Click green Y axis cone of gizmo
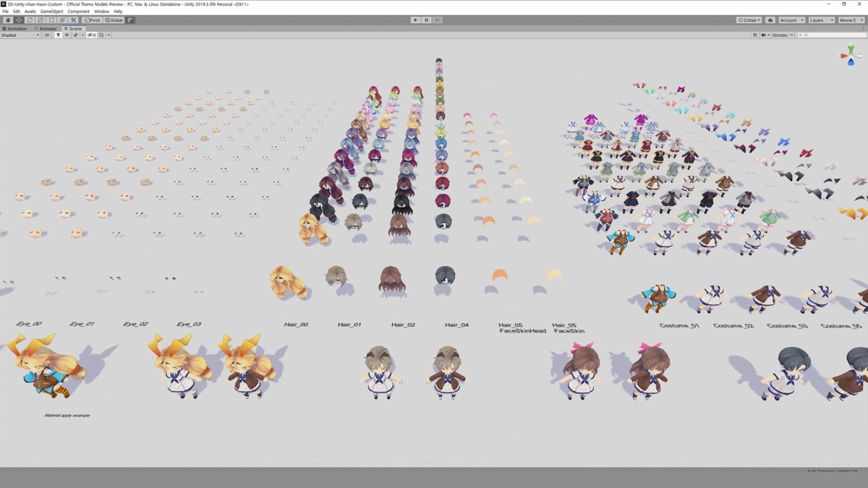Screen dimensions: 868x488 (851, 50)
